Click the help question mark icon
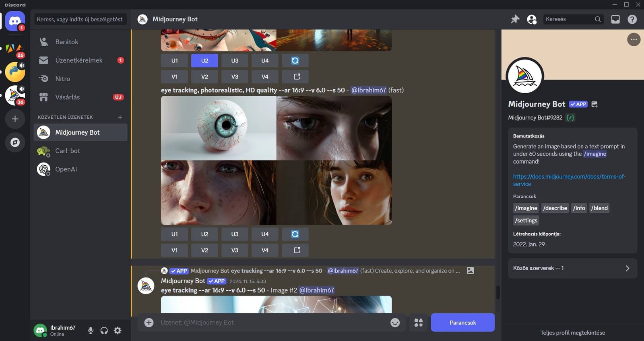The height and width of the screenshot is (341, 644). (x=632, y=19)
